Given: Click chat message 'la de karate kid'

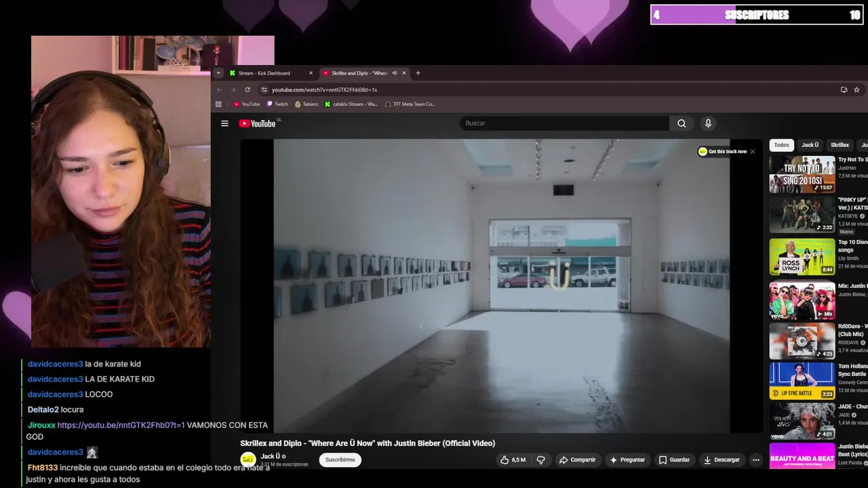Looking at the screenshot, I should [113, 364].
